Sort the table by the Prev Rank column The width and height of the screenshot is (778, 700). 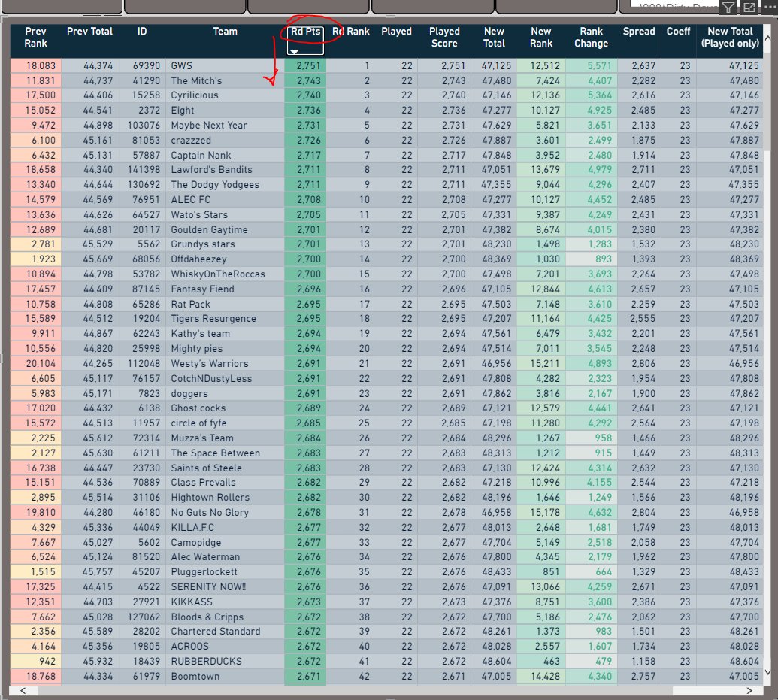(35, 36)
